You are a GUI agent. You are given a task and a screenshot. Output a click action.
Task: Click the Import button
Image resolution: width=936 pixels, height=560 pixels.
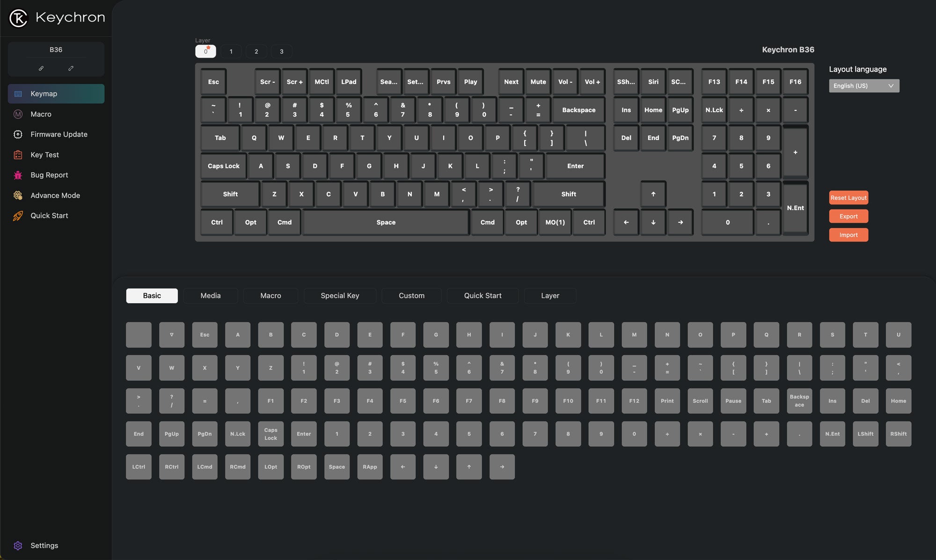click(848, 235)
